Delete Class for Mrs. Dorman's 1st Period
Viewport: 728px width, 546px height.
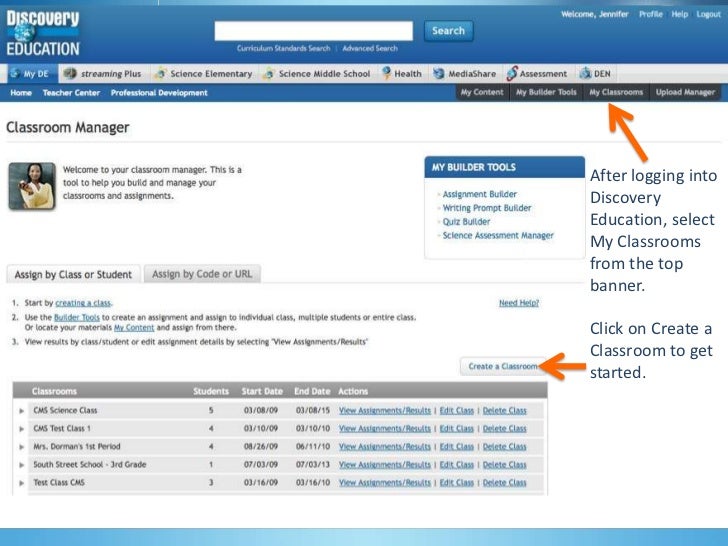(504, 447)
